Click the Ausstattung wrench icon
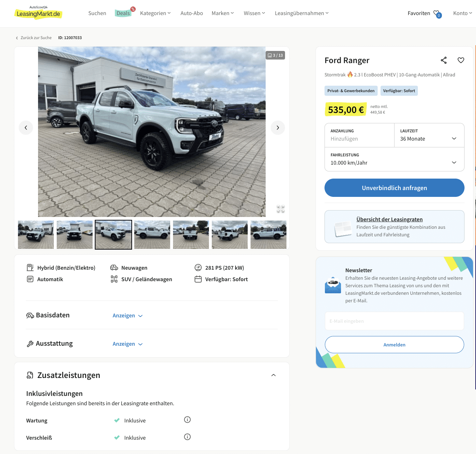The width and height of the screenshot is (476, 454). click(x=30, y=344)
